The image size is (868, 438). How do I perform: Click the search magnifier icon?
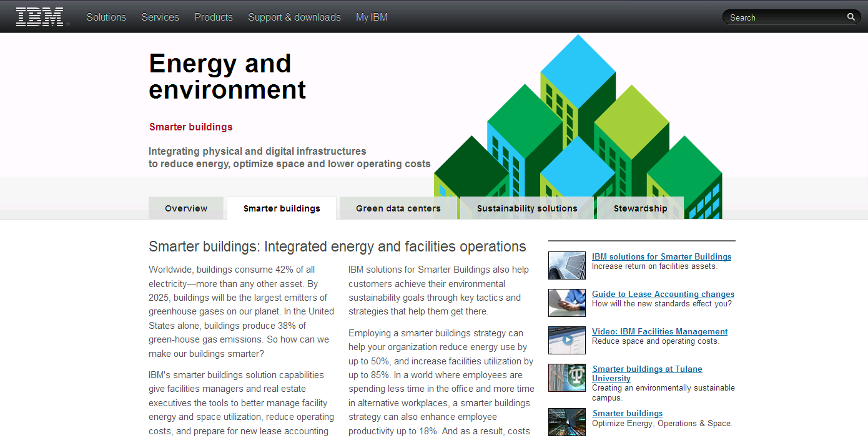pos(851,17)
